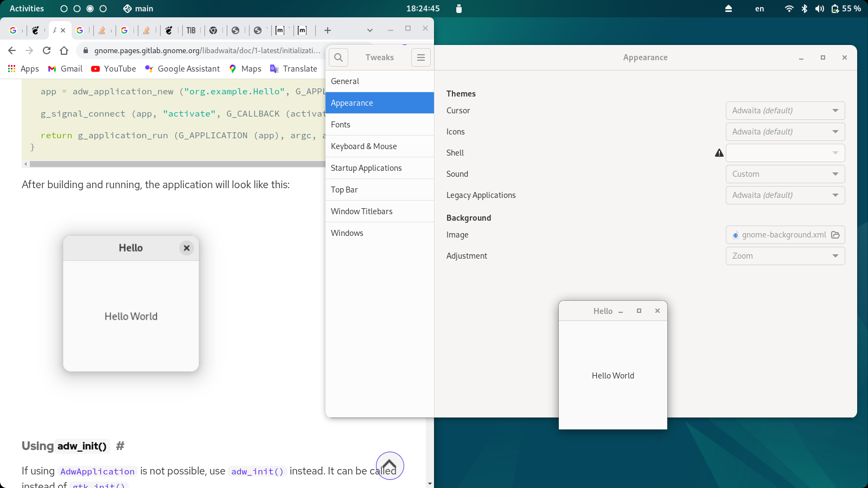Screen dimensions: 868x488
Task: Click the browser address bar
Action: [x=201, y=50]
